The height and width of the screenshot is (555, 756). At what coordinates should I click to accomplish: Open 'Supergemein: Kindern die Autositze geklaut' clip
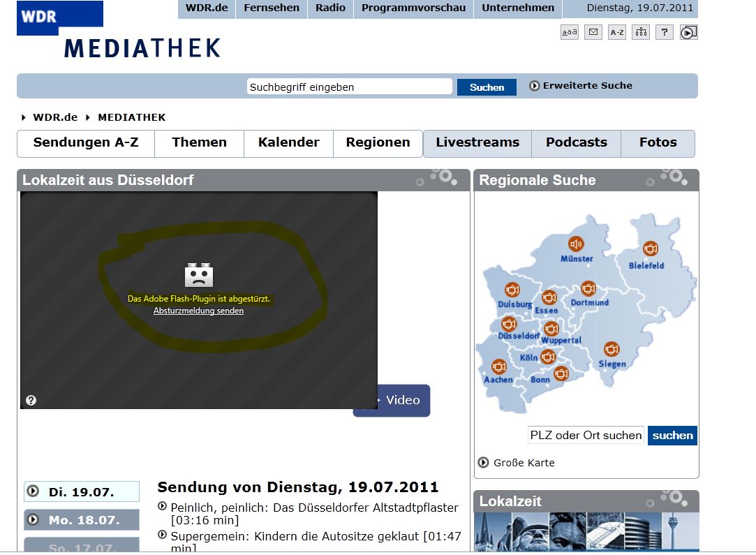point(316,542)
